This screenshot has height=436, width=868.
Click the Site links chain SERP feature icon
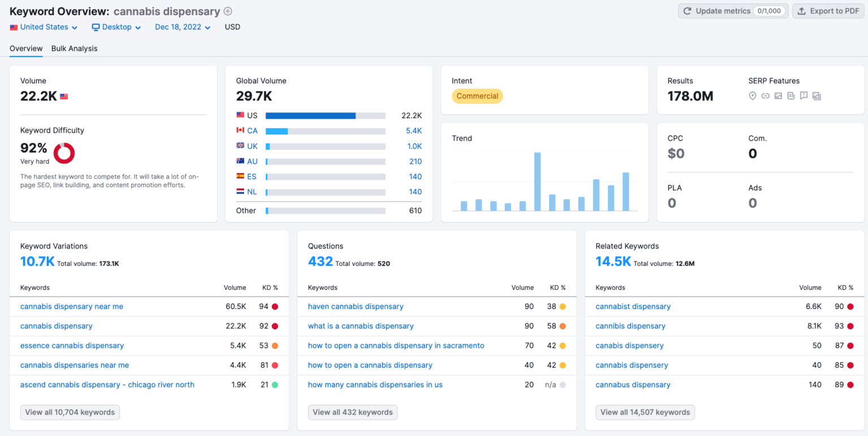pyautogui.click(x=765, y=96)
